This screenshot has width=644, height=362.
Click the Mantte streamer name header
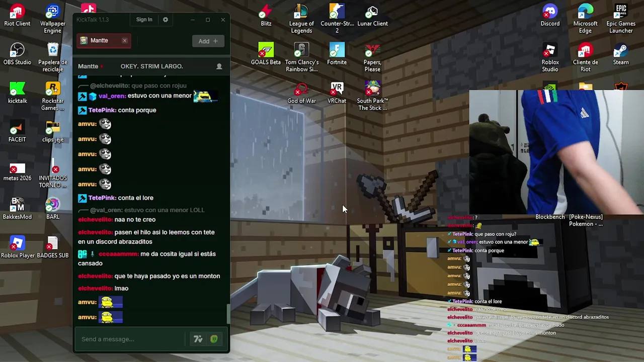tap(88, 66)
